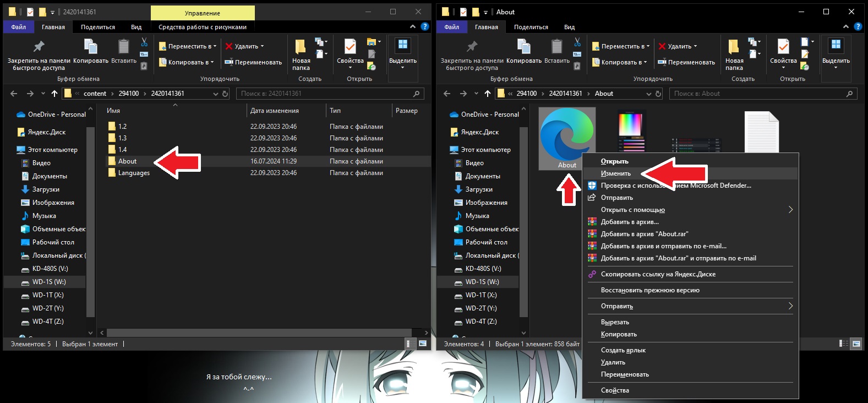The image size is (868, 403).
Task: Click Переименовать in 2420141361 window ribbon
Action: tap(253, 62)
